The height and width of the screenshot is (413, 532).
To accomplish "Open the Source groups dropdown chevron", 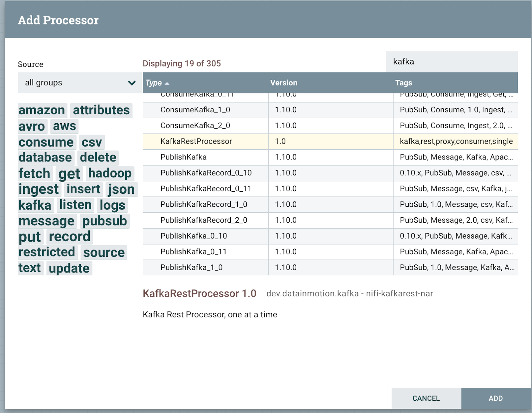I will tap(132, 83).
